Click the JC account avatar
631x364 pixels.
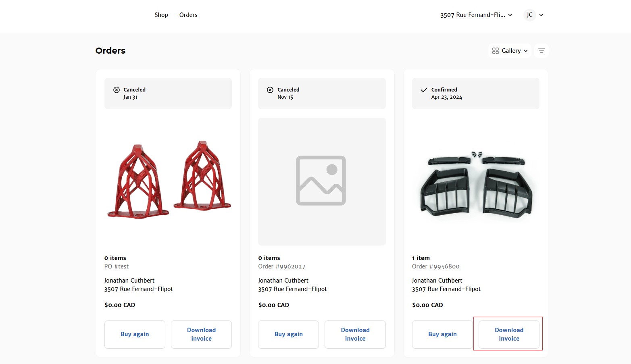point(529,15)
